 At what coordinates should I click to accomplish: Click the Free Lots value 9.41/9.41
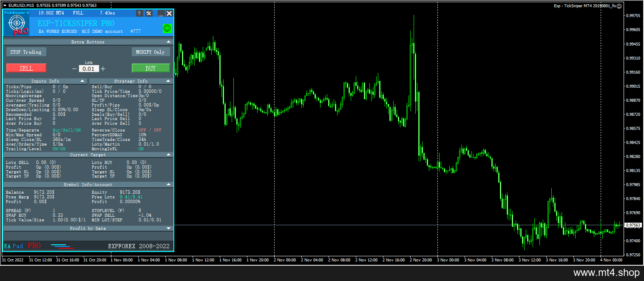pyautogui.click(x=131, y=197)
